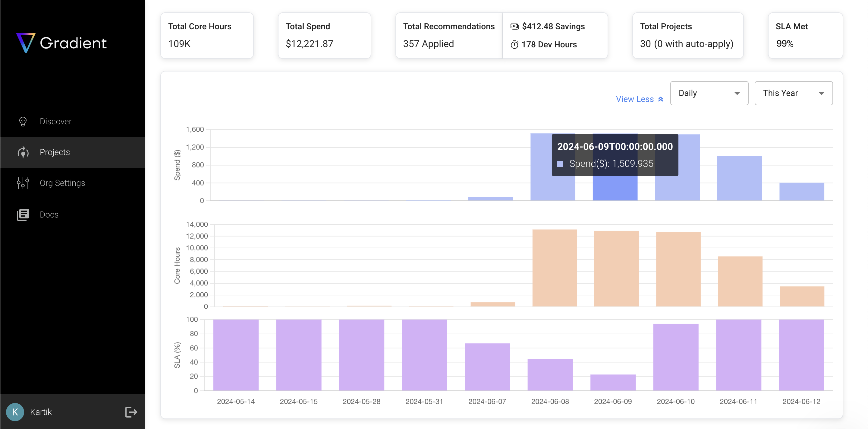Image resolution: width=868 pixels, height=429 pixels.
Task: Open the Daily frequency dropdown
Action: 709,93
